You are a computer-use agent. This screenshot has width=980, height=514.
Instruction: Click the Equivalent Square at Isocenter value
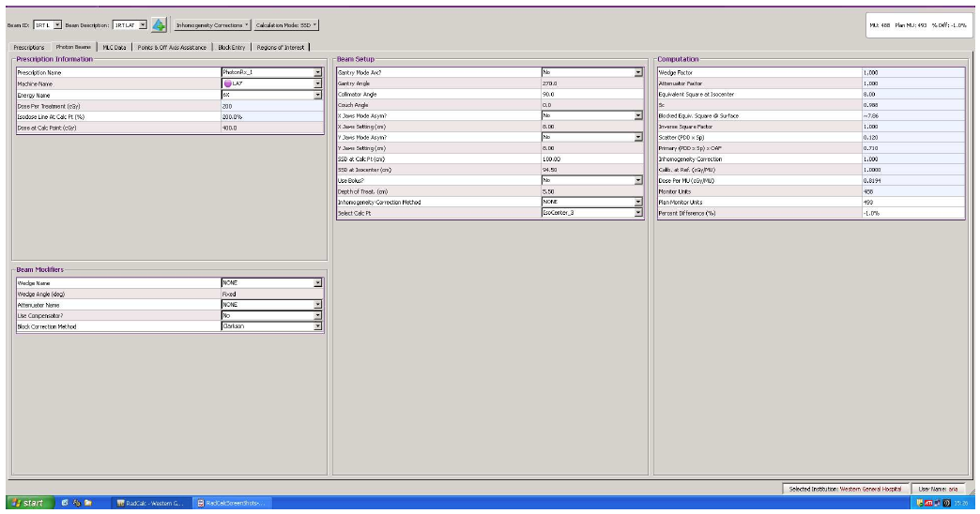[x=913, y=95]
